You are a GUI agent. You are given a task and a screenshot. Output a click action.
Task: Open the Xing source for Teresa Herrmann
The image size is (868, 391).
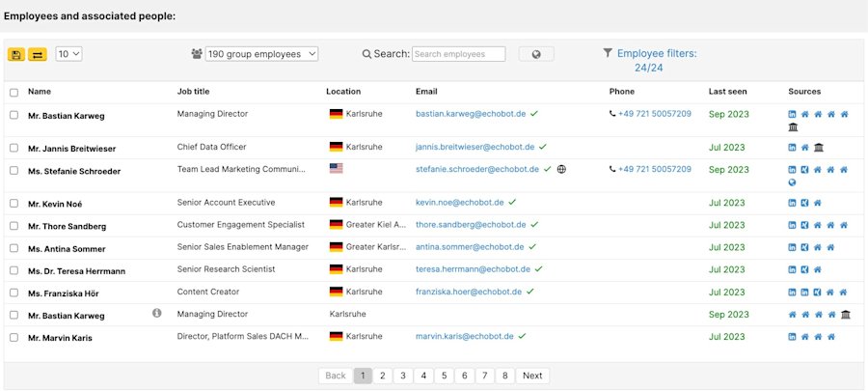pos(805,269)
